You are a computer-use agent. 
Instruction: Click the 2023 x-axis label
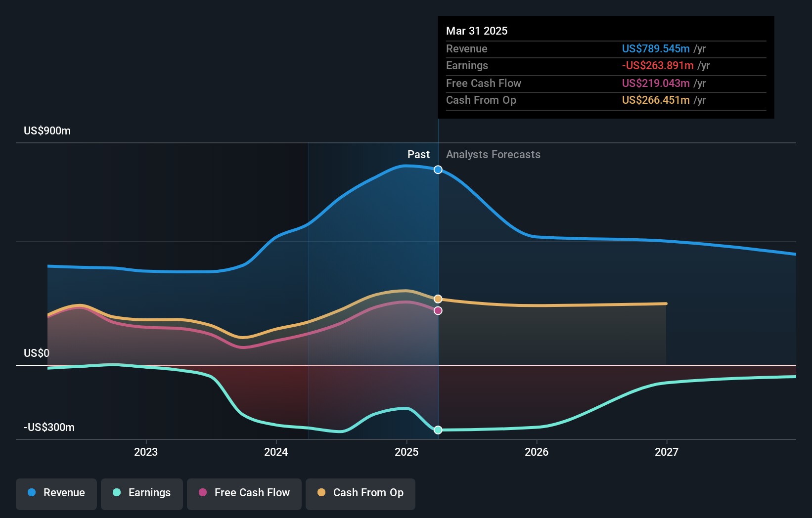[146, 452]
